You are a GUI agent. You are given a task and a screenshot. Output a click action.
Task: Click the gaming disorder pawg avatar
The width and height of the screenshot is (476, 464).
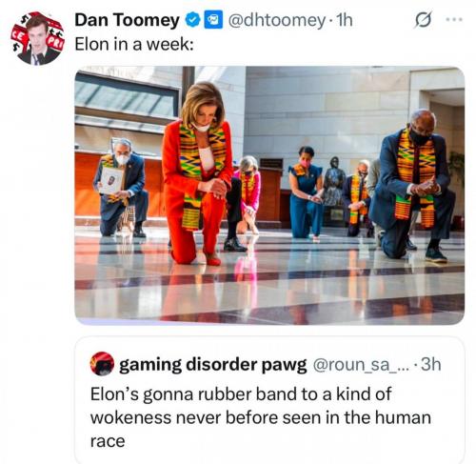click(102, 364)
